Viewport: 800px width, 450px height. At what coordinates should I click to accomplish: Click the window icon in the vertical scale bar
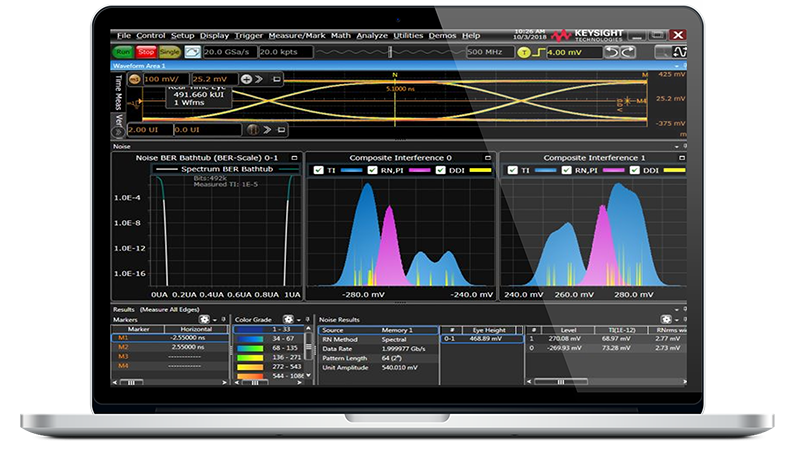[x=277, y=79]
